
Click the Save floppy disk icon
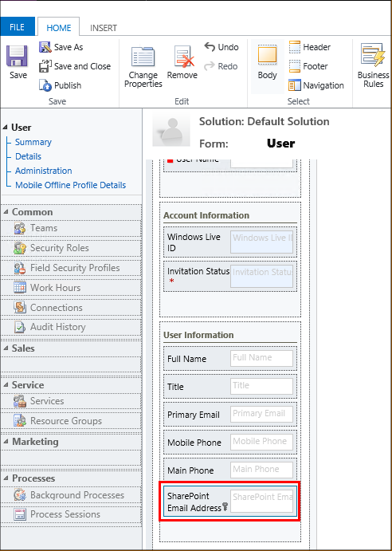click(17, 56)
